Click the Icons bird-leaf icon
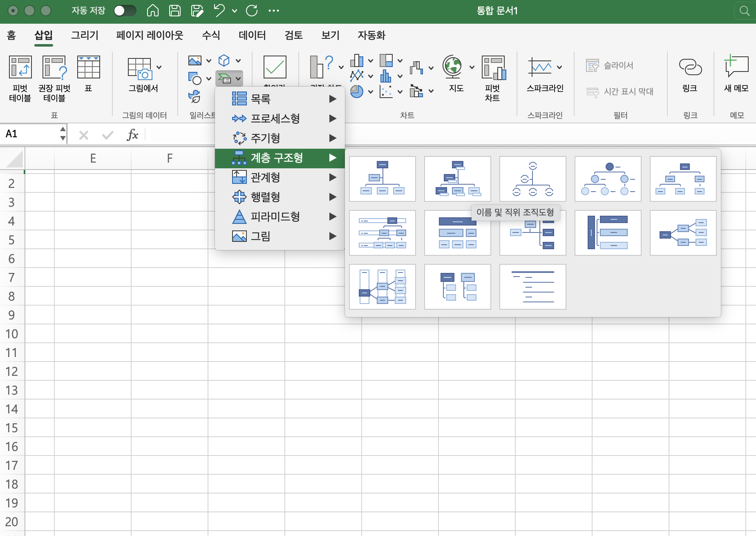Viewport: 756px width, 536px height. [x=195, y=96]
